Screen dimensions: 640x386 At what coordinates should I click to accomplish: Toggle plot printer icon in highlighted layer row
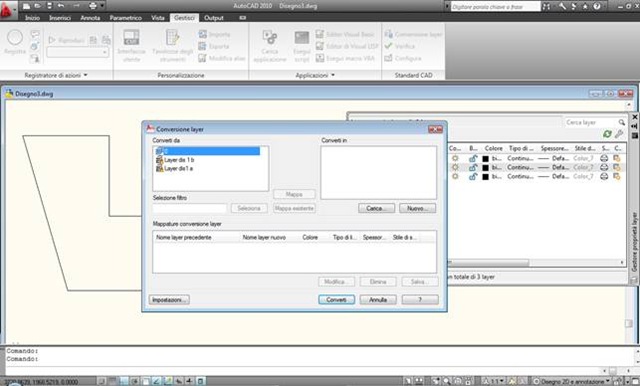(x=604, y=167)
